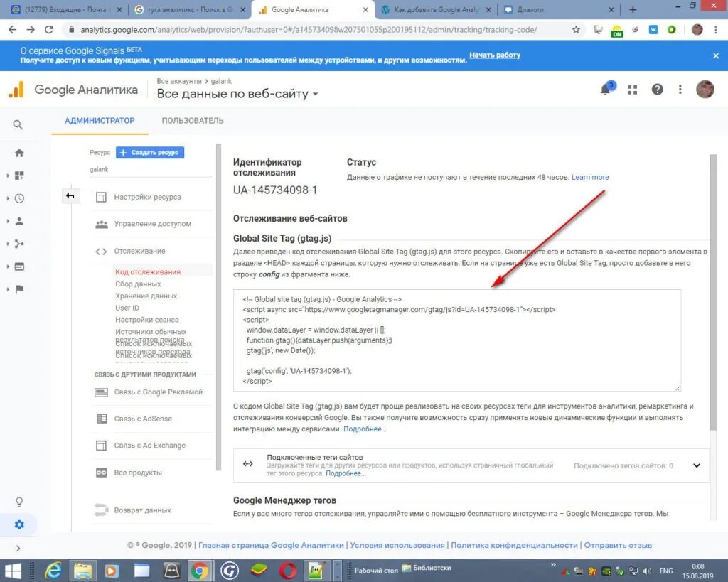Open the search icon in left sidebar
This screenshot has height=582, width=728.
coord(18,125)
